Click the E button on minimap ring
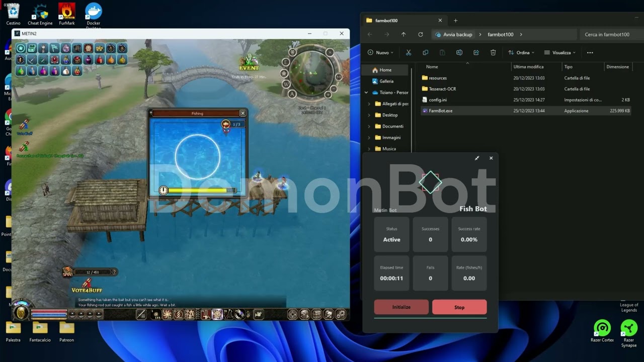Image resolution: width=644 pixels, height=362 pixels. (x=286, y=62)
